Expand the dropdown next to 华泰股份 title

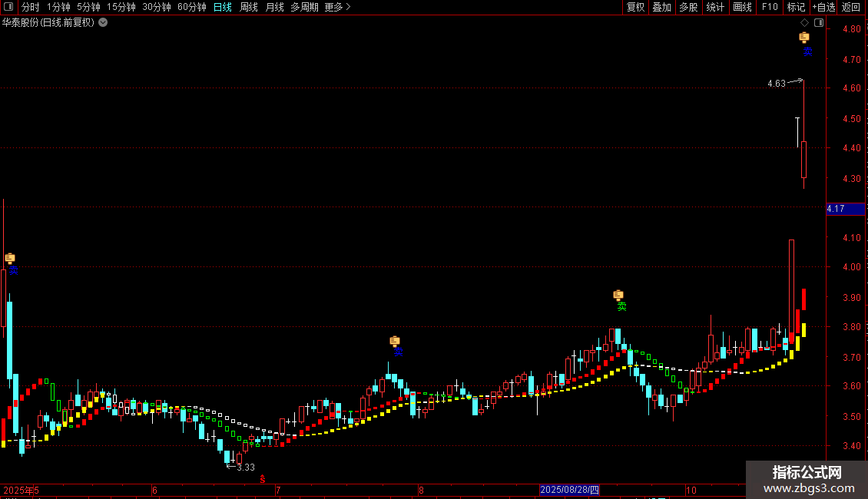point(103,23)
